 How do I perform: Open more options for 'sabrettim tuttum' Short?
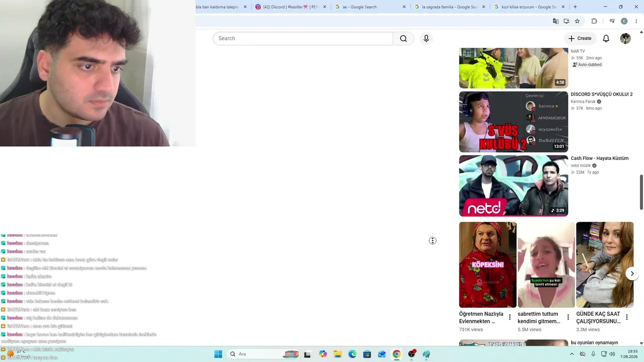(568, 317)
